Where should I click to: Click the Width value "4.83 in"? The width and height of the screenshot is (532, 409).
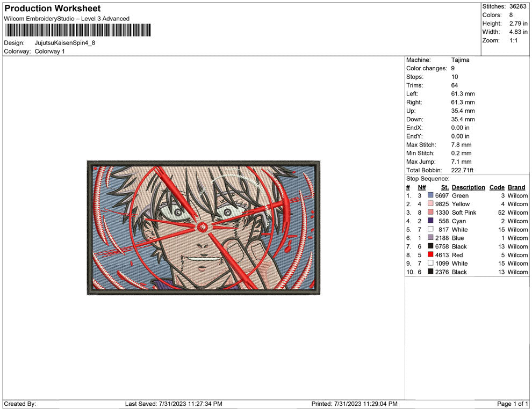pyautogui.click(x=518, y=32)
